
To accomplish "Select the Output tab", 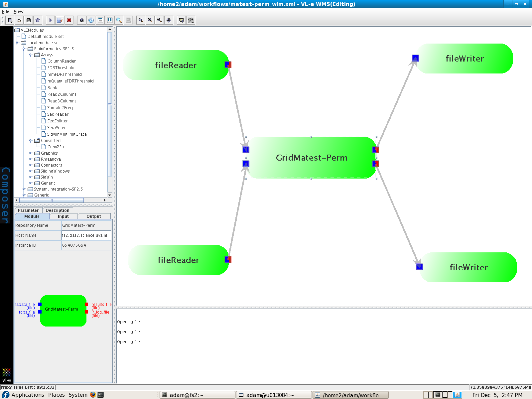I will 93,216.
